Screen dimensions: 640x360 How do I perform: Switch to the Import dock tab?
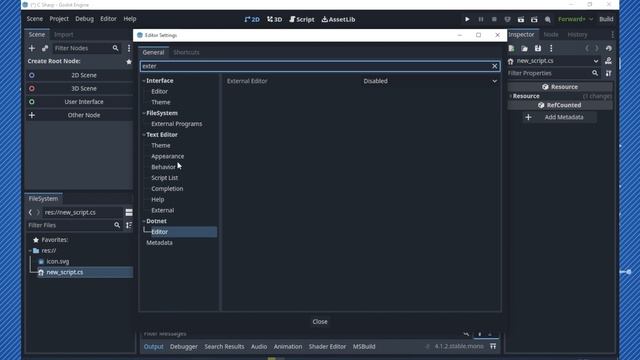click(64, 35)
